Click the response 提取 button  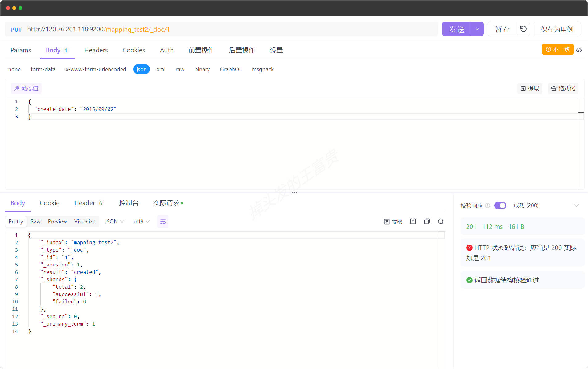click(x=393, y=221)
